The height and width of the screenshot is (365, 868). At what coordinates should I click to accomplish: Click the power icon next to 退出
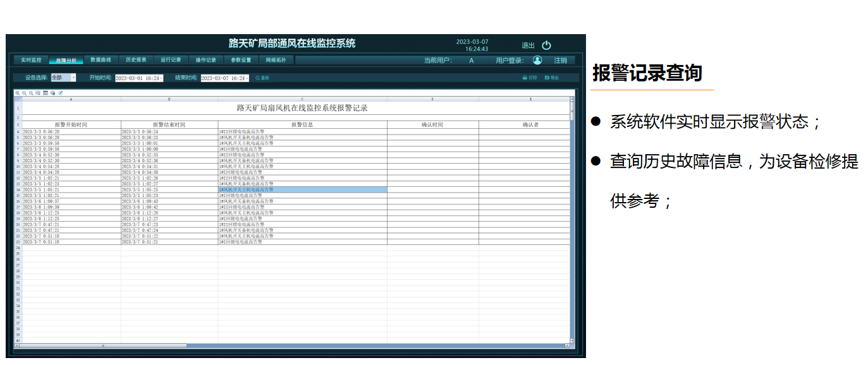[547, 45]
